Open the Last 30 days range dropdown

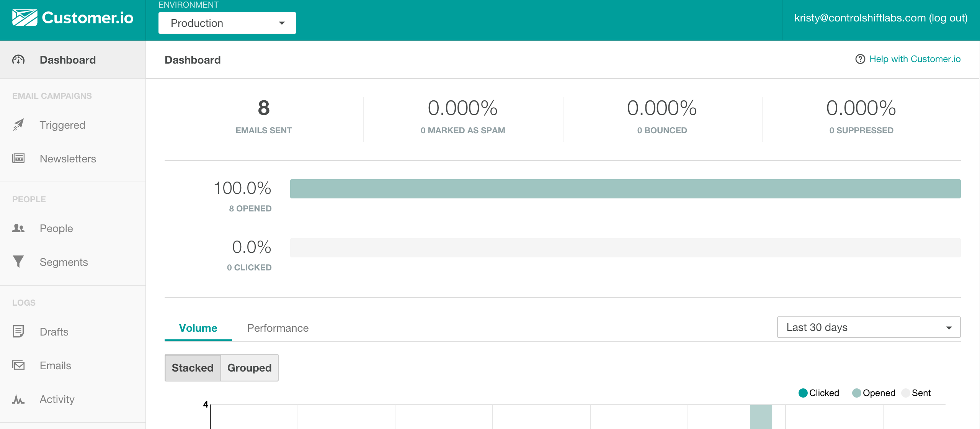click(869, 327)
